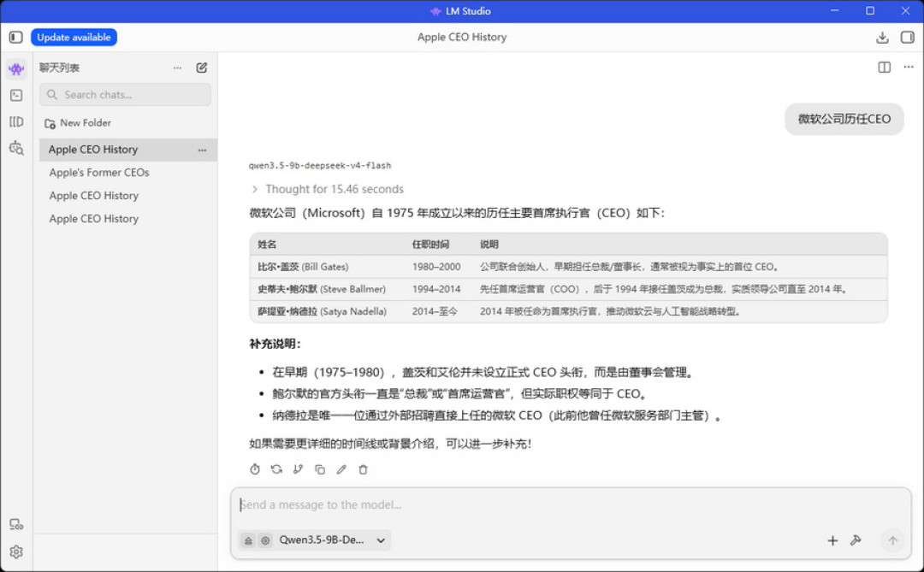The width and height of the screenshot is (924, 572).
Task: Click the 1994–2014 tenure cell
Action: (436, 289)
